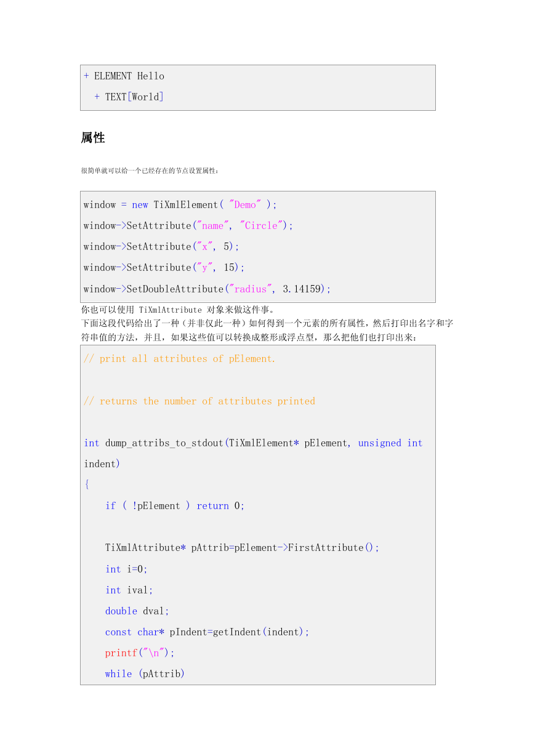
Task: Click the "+ TEXT[World]" line
Action: point(129,97)
